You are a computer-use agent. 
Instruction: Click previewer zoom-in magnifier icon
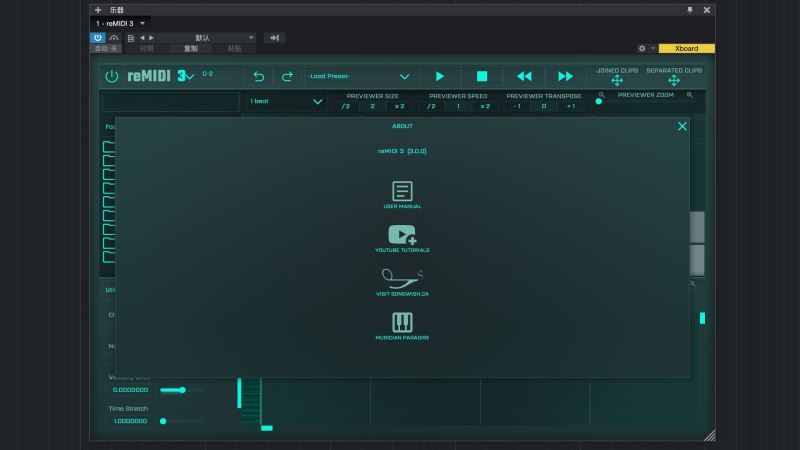coord(690,95)
